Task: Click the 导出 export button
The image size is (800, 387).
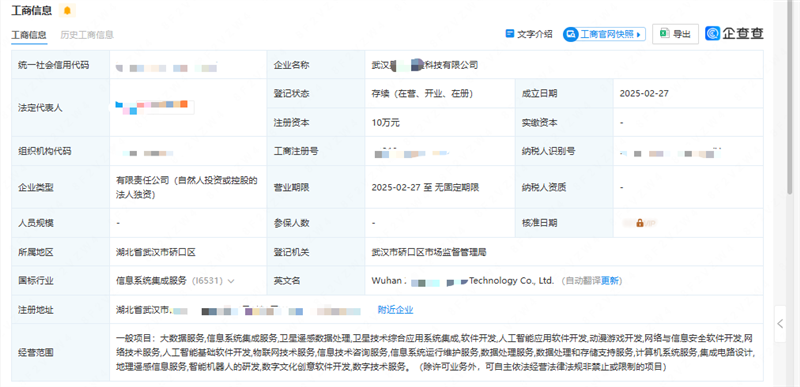Action: pos(675,34)
